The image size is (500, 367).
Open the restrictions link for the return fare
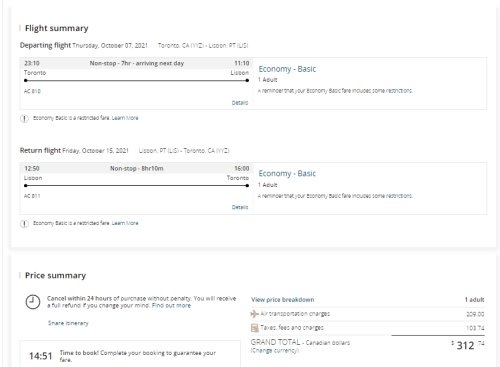pyautogui.click(x=399, y=196)
